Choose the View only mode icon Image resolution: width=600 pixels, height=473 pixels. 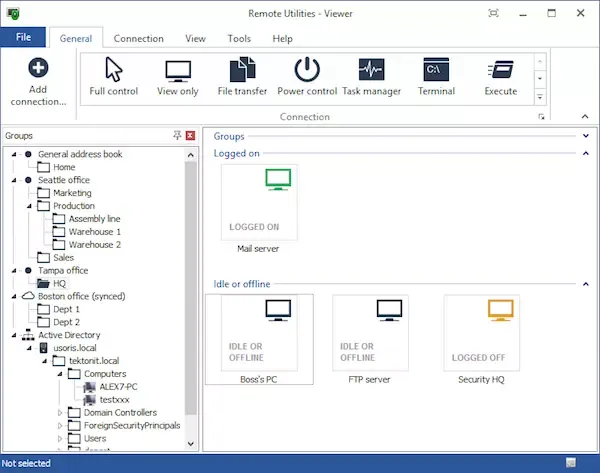pyautogui.click(x=178, y=77)
